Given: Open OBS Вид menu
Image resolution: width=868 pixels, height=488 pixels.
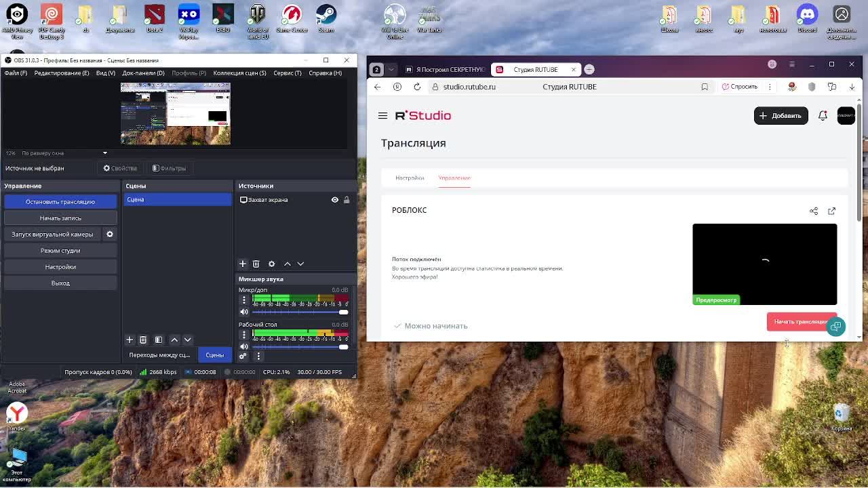Looking at the screenshot, I should [x=106, y=73].
